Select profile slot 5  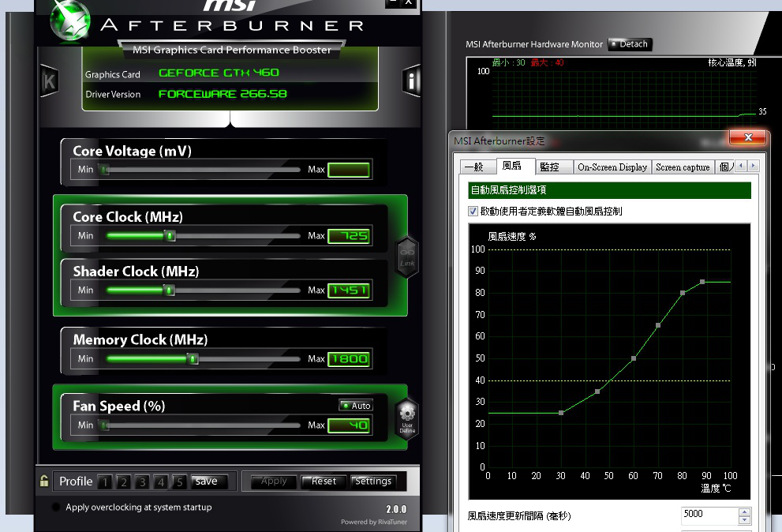180,481
